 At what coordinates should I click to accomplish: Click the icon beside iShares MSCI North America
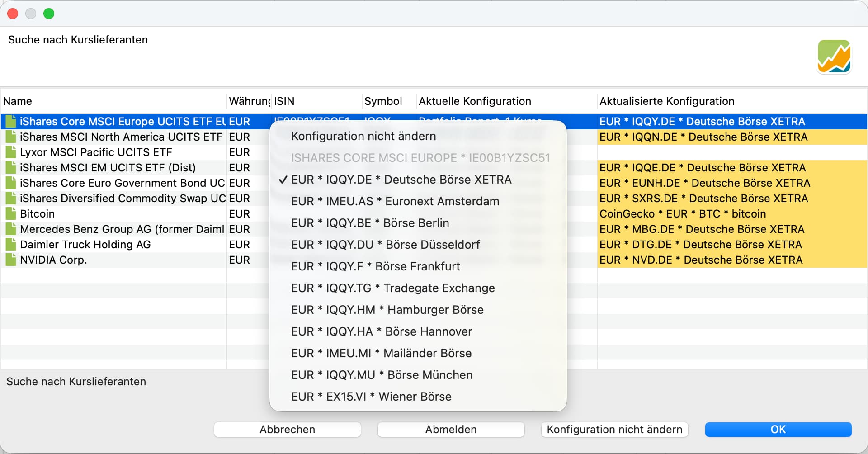point(11,137)
